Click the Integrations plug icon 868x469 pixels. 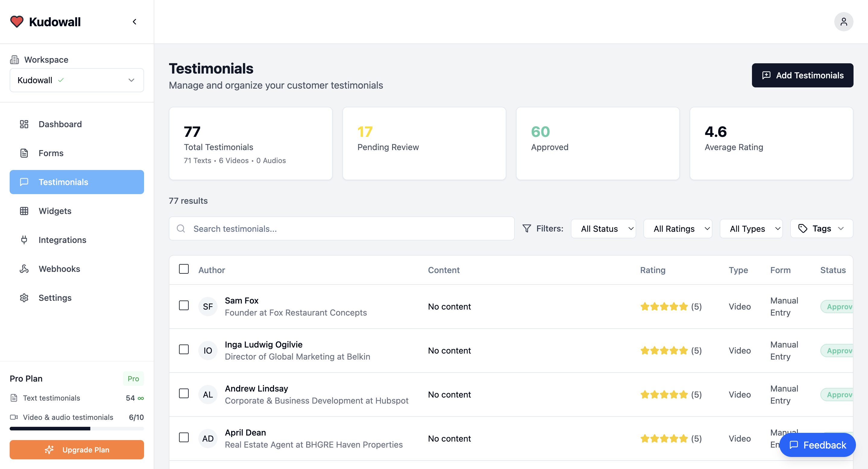(x=24, y=240)
